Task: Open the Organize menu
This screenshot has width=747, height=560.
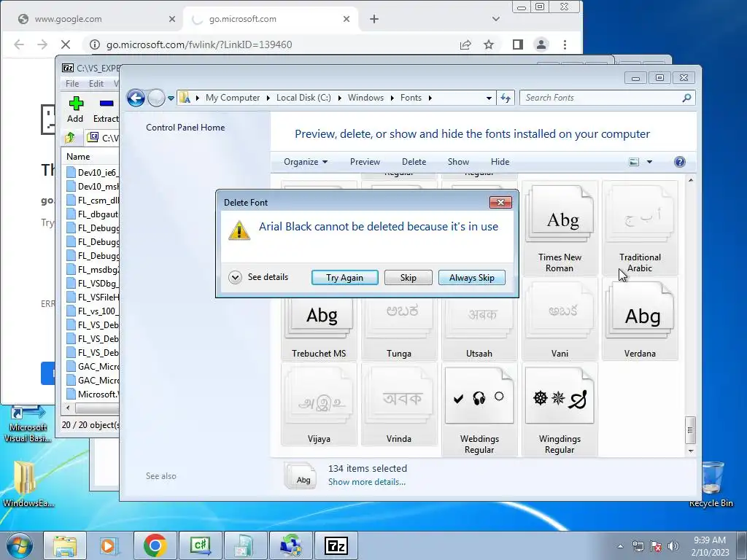Action: [x=306, y=162]
